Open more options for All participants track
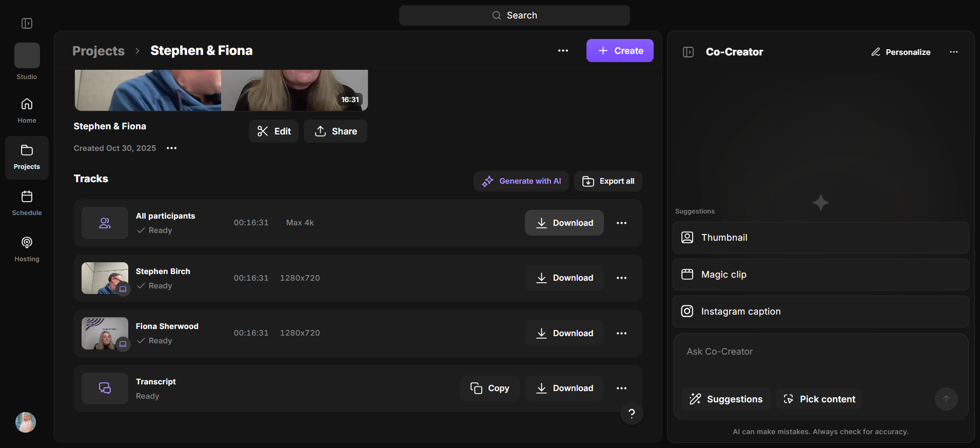The image size is (980, 448). [x=621, y=223]
